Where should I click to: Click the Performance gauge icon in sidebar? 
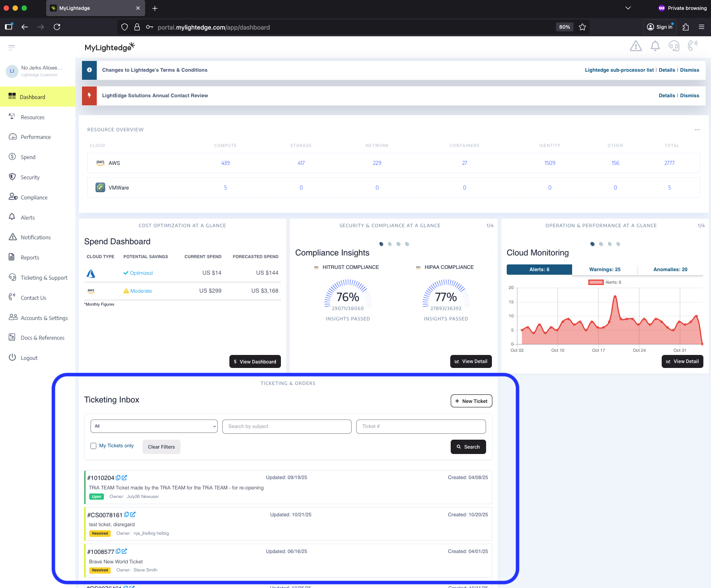pyautogui.click(x=13, y=137)
